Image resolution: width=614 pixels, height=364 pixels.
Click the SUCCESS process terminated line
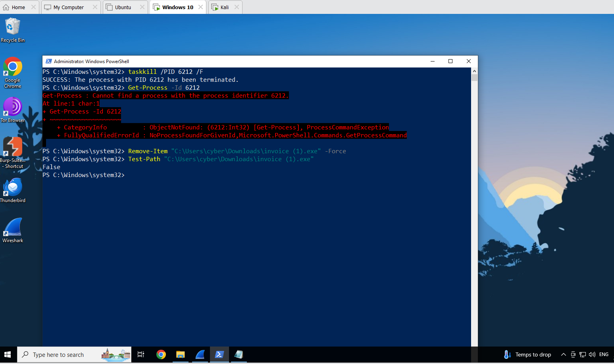[141, 80]
